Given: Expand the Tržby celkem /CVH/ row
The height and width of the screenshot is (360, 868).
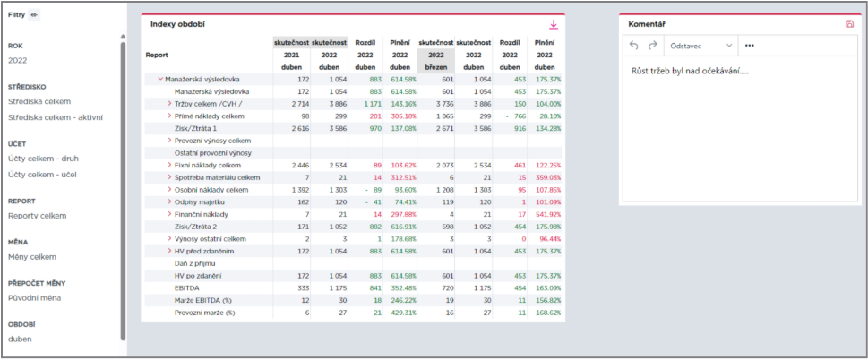Looking at the screenshot, I should [x=169, y=103].
